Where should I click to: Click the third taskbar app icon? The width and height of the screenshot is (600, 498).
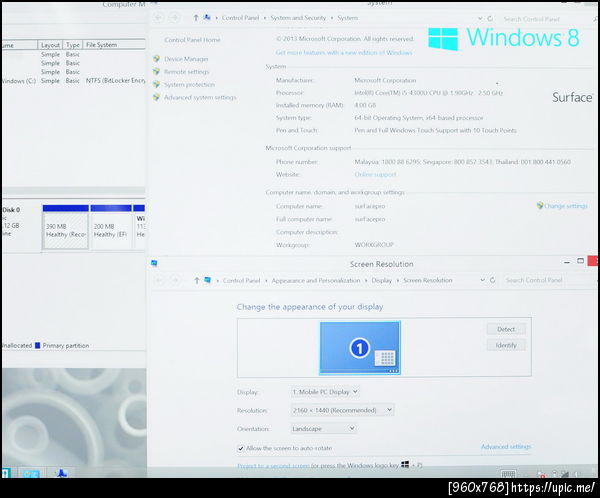click(62, 474)
